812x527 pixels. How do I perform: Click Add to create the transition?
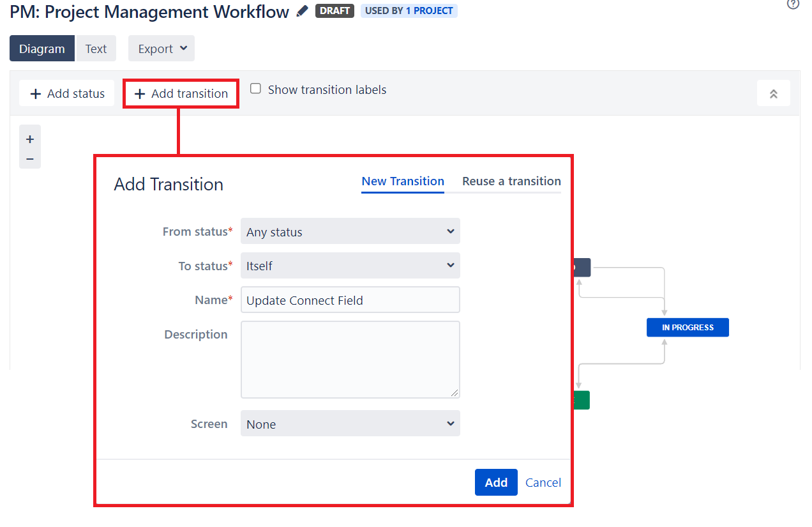coord(496,482)
